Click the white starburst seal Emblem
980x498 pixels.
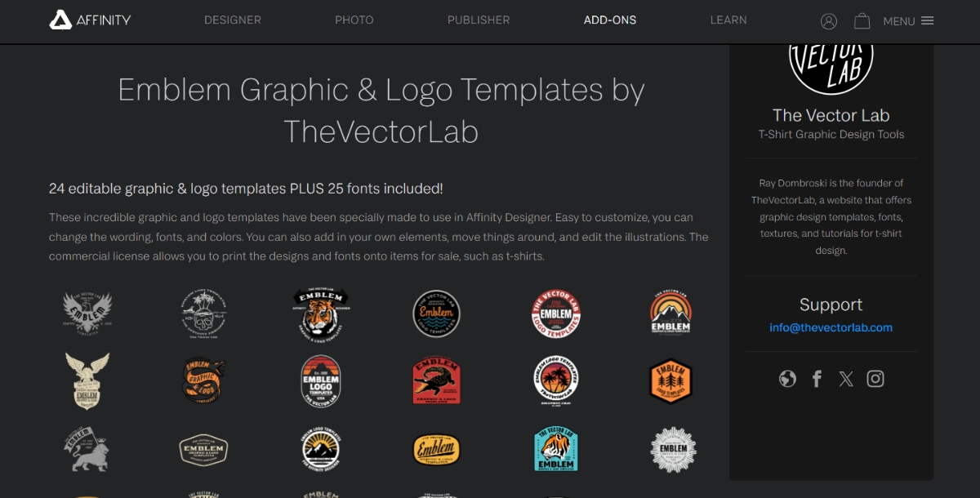click(674, 449)
